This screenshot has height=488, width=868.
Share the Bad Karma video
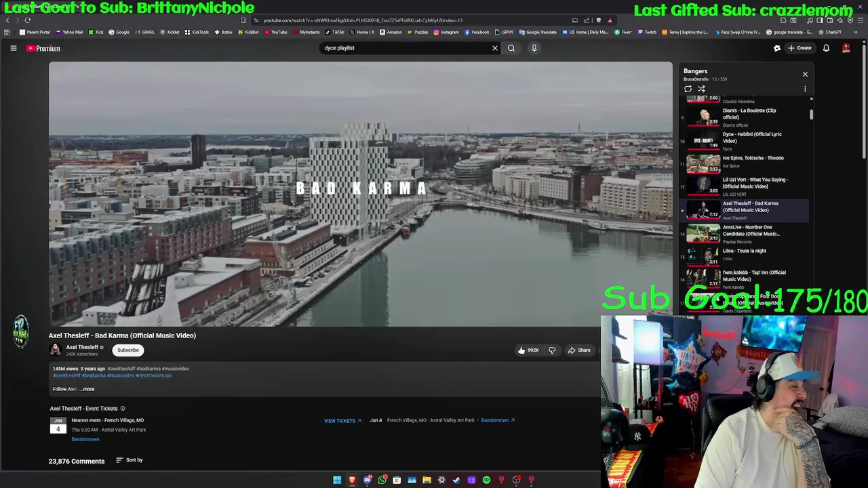click(x=579, y=350)
